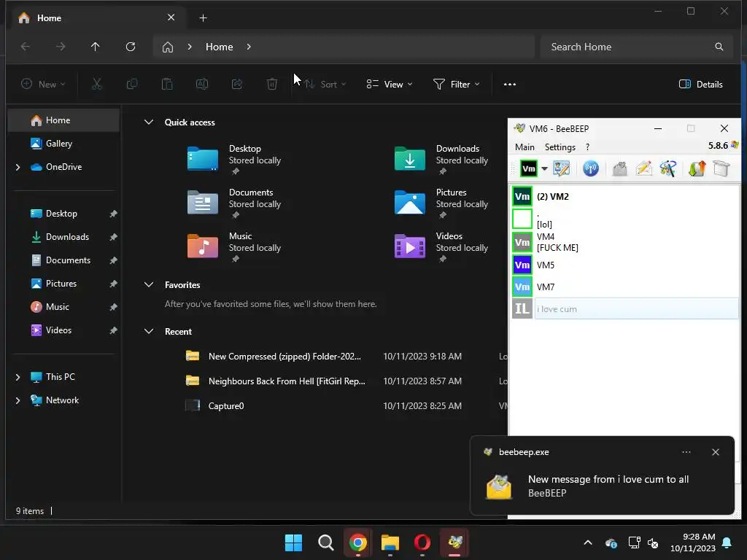
Task: Click the BeeBEEP VM status icon in toolbar
Action: (x=528, y=168)
